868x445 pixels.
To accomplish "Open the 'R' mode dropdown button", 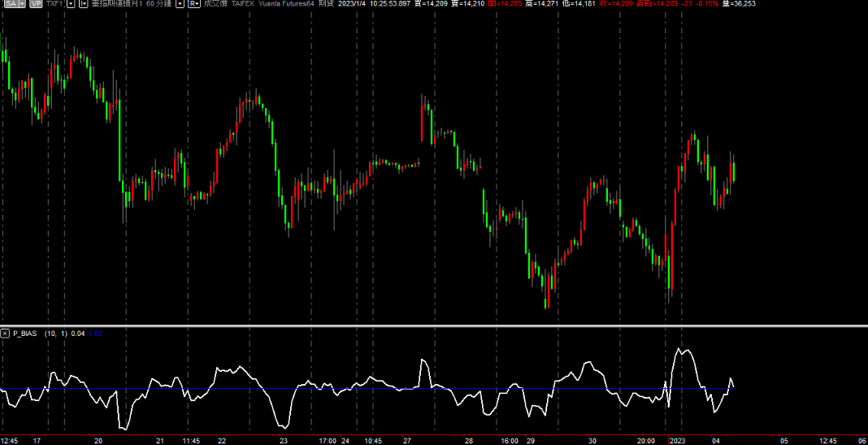I will click(x=193, y=4).
